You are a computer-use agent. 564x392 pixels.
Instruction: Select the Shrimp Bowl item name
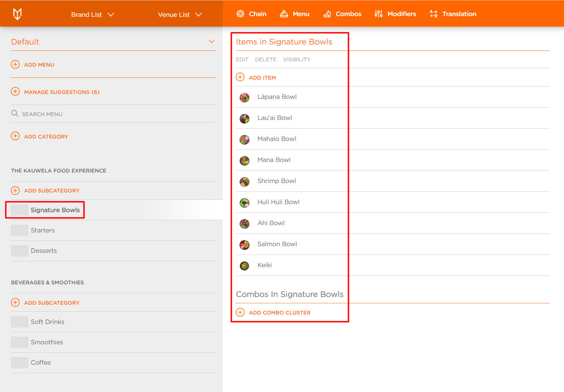tap(277, 181)
